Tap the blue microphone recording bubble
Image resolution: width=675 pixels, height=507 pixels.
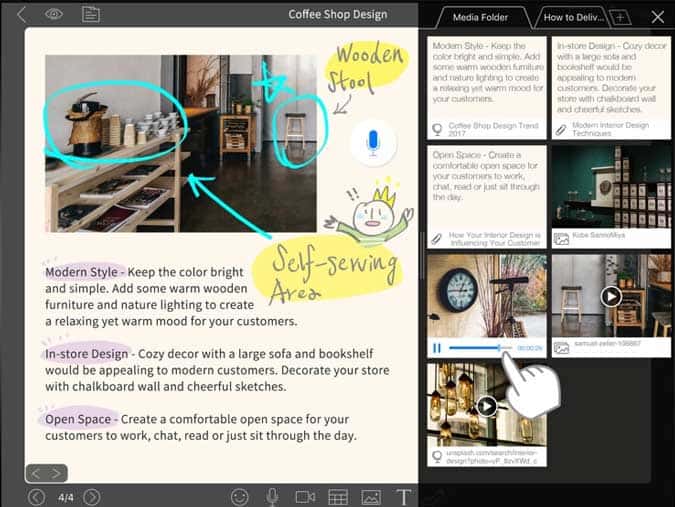pyautogui.click(x=373, y=143)
